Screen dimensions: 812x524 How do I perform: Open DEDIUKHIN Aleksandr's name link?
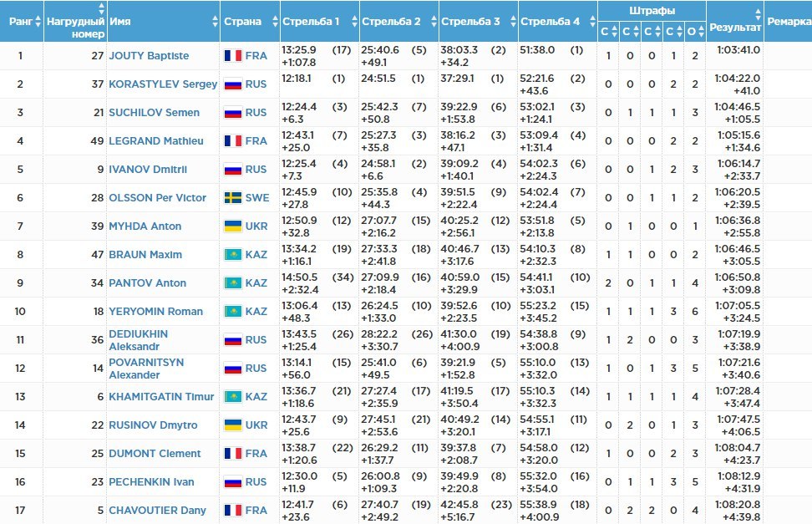tap(139, 340)
